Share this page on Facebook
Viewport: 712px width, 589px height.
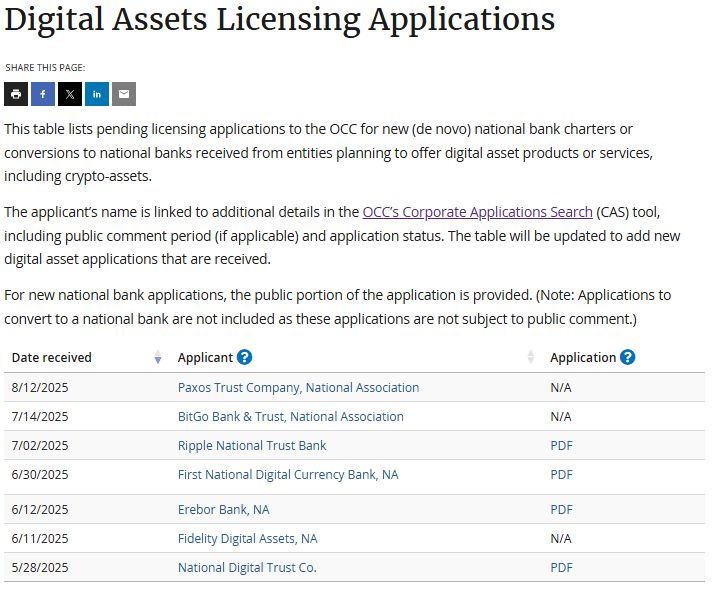click(43, 94)
